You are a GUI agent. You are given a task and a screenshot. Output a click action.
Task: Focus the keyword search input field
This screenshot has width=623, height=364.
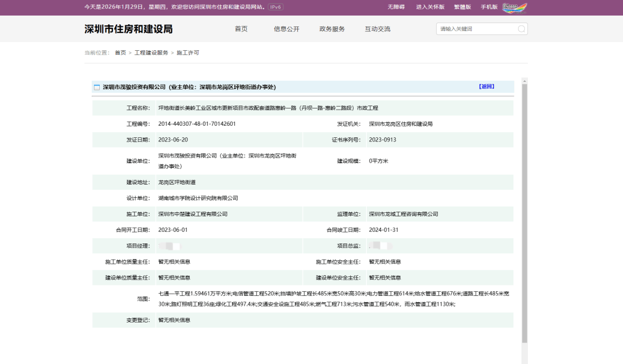pos(476,29)
